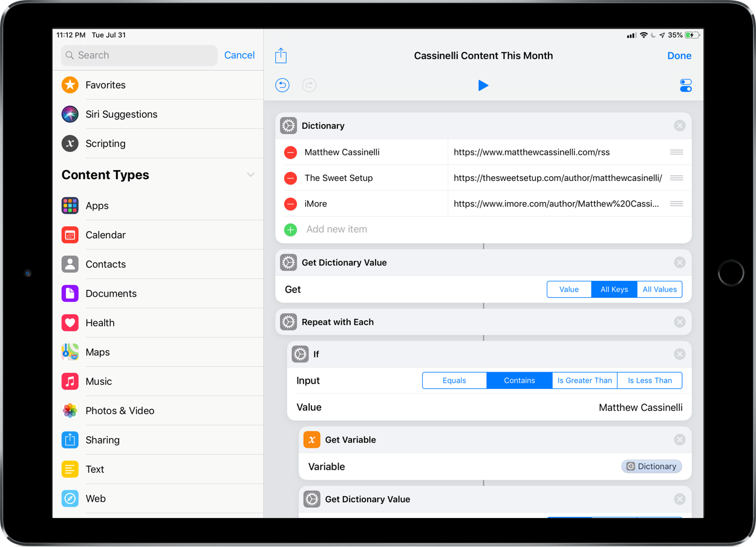Image resolution: width=756 pixels, height=547 pixels.
Task: Tap the battery indicator in status bar
Action: pyautogui.click(x=692, y=35)
